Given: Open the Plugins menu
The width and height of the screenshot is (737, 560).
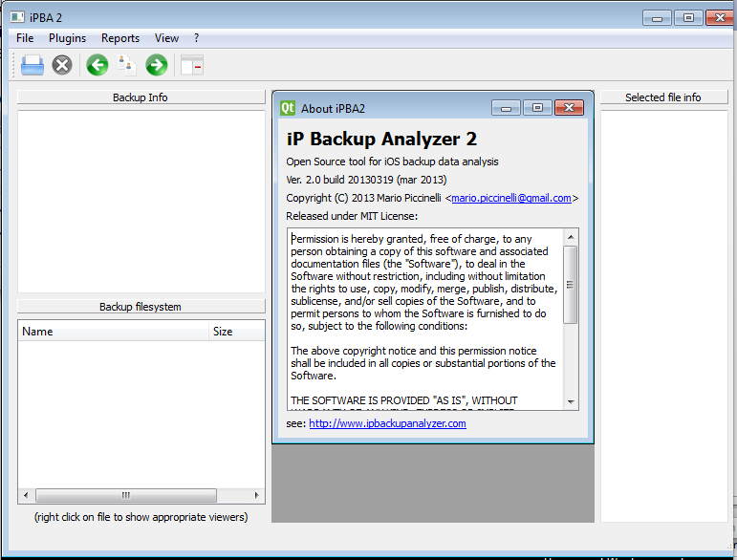Looking at the screenshot, I should pyautogui.click(x=67, y=38).
